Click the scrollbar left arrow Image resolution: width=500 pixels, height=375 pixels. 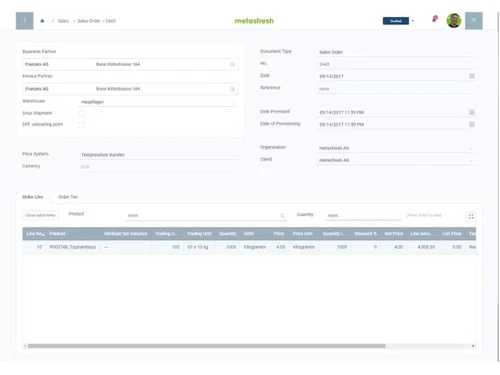[25, 346]
